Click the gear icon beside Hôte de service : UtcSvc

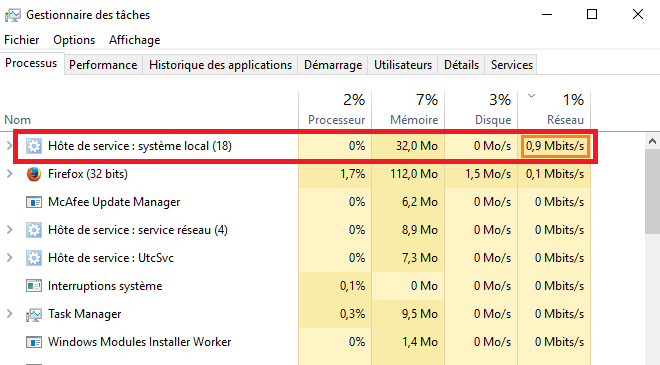pyautogui.click(x=34, y=258)
